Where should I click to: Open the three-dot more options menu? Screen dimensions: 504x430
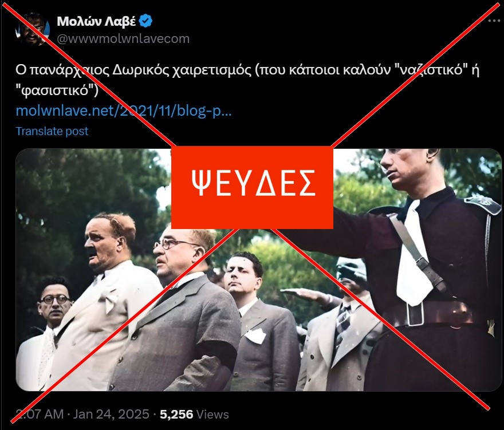pyautogui.click(x=494, y=21)
